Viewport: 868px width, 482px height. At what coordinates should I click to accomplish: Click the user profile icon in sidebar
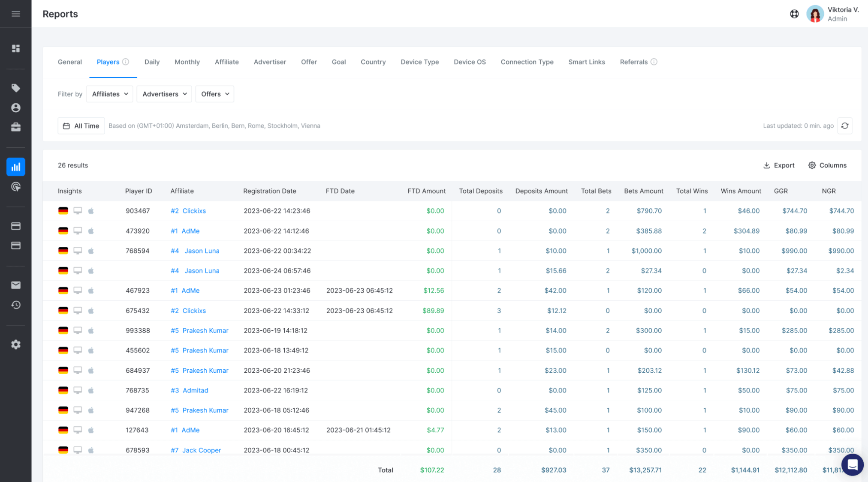16,108
